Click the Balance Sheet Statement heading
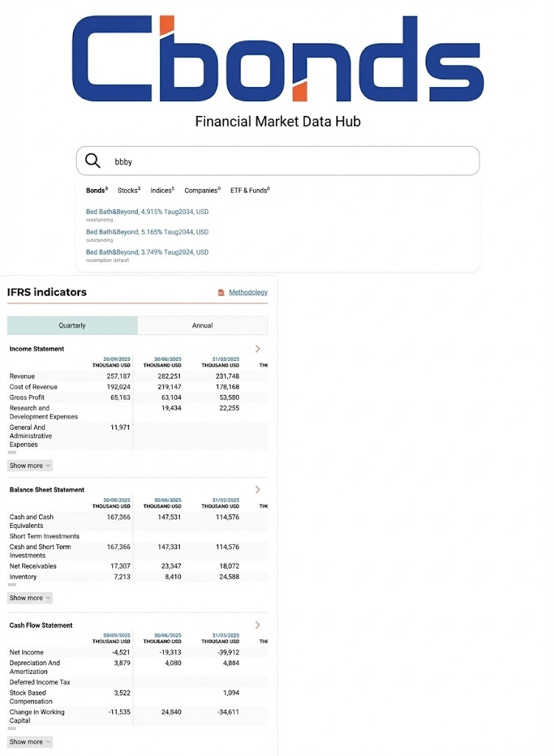554x756 pixels. tap(46, 489)
